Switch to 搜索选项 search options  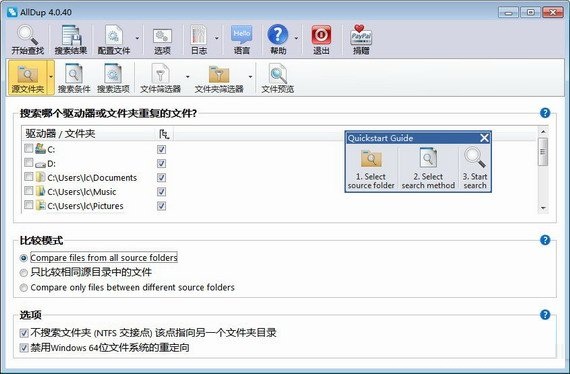click(x=113, y=78)
